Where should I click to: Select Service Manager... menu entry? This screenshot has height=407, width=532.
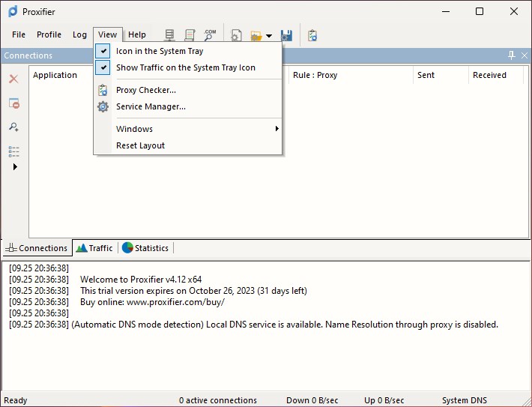(151, 106)
